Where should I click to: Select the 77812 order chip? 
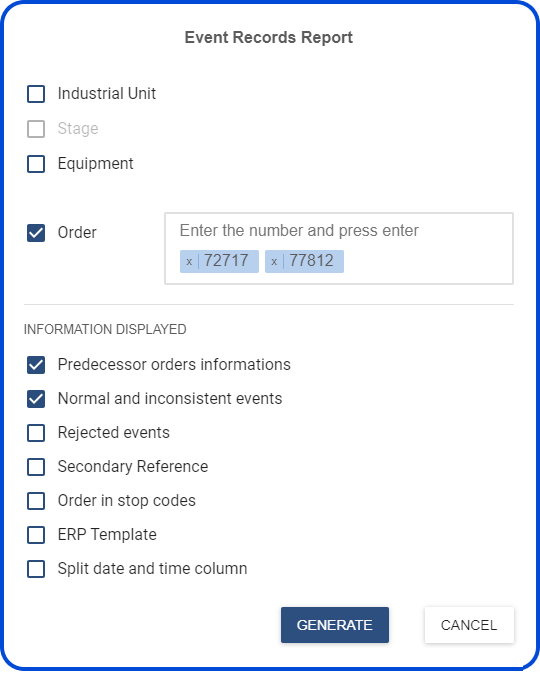pos(304,261)
